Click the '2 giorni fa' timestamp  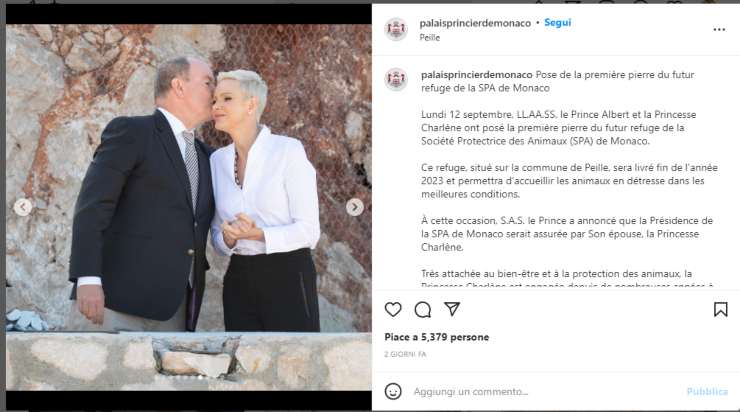tap(405, 354)
